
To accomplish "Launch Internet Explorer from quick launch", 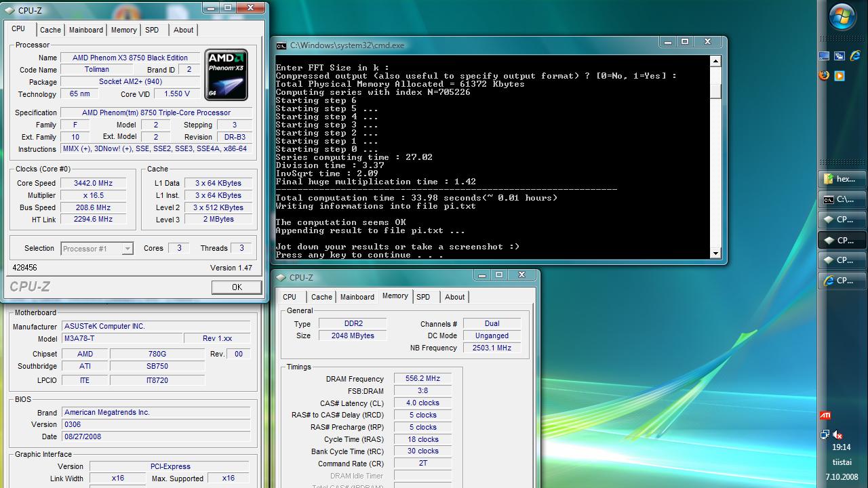I will pos(854,56).
